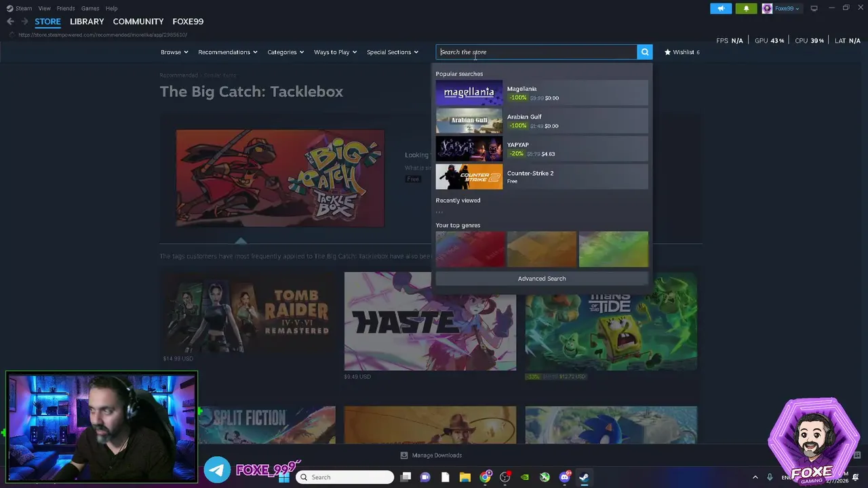Select Magellania popular search result
This screenshot has height=488, width=868.
542,93
